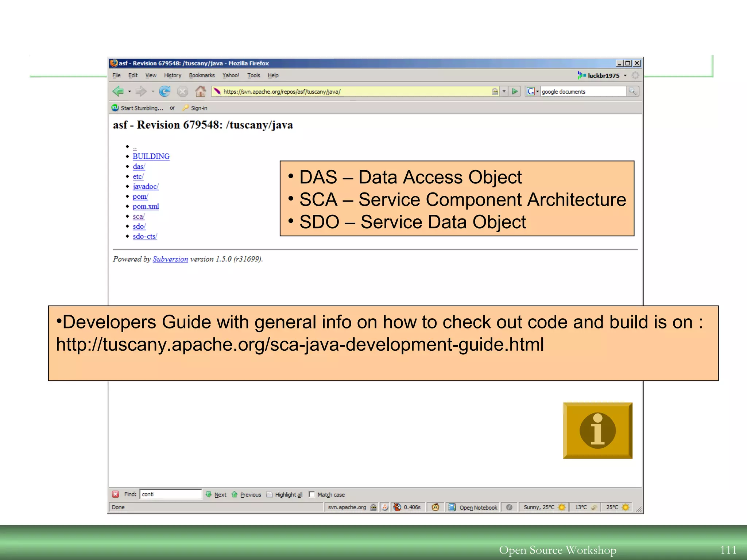
Task: Click the 'Start Stumbling...' toolbar label
Action: click(142, 108)
